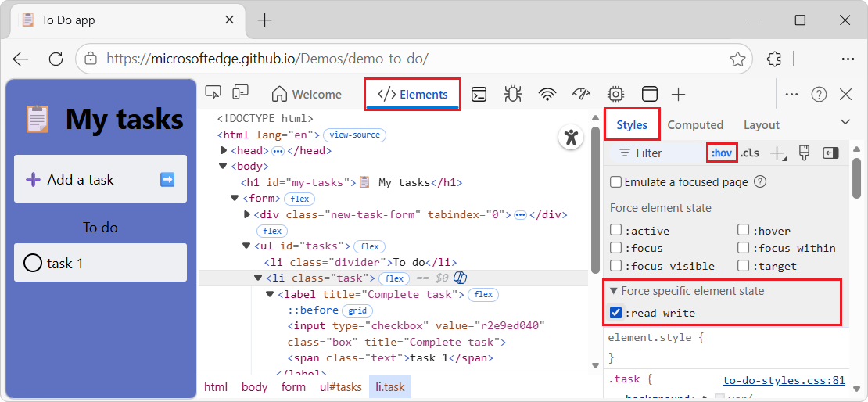Click the accessibility badge in DOM tree
Screen dimensions: 868x402
(x=571, y=138)
